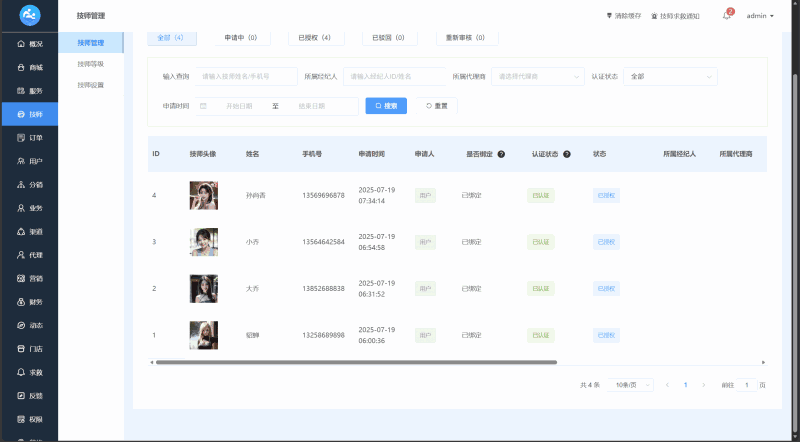Click the blue app logo at top left
Viewport: 800px width, 442px height.
tap(30, 15)
